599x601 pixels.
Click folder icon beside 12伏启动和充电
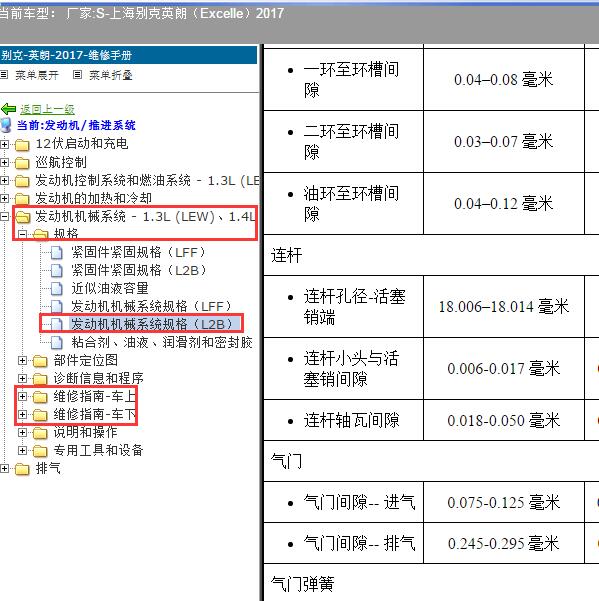22,145
